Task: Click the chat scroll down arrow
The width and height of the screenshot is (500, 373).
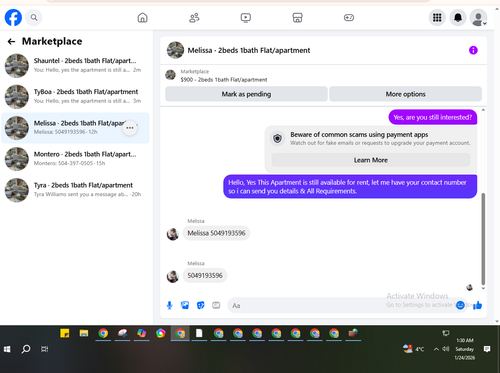Action: 483,288
